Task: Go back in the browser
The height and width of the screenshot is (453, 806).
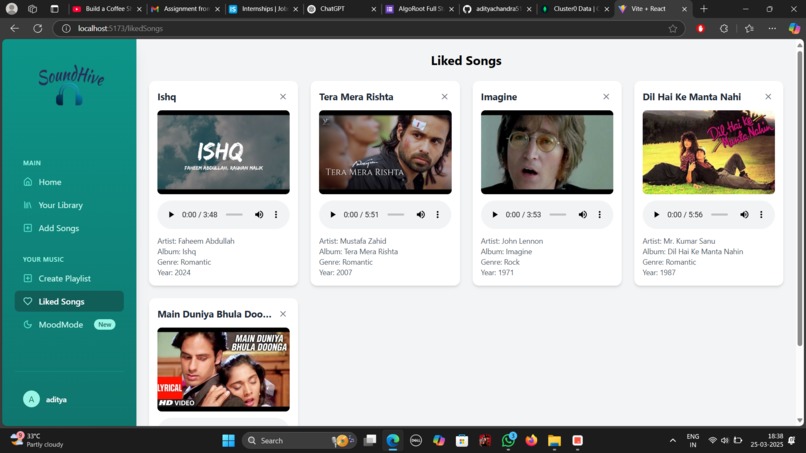Action: 14,28
